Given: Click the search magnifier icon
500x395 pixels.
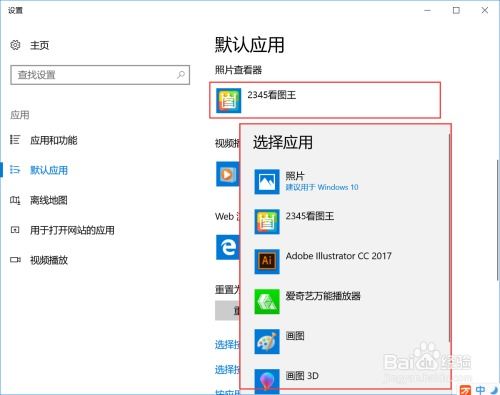Looking at the screenshot, I should pos(181,75).
